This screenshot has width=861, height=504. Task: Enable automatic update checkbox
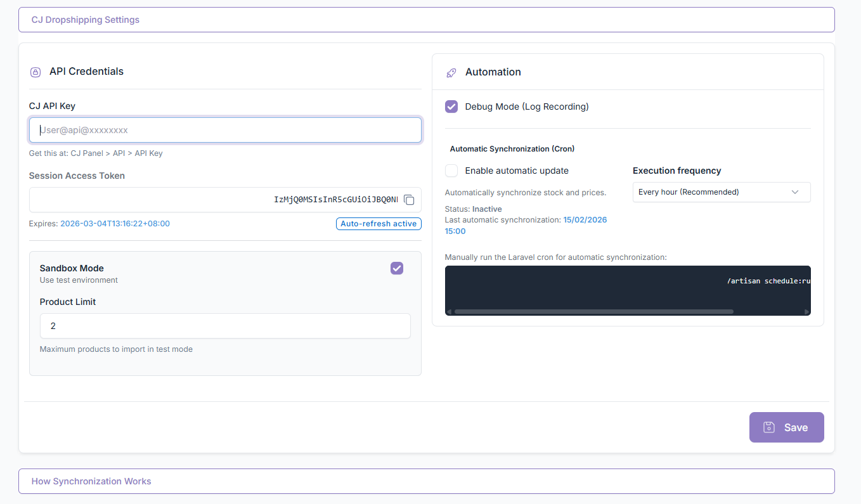pos(451,171)
